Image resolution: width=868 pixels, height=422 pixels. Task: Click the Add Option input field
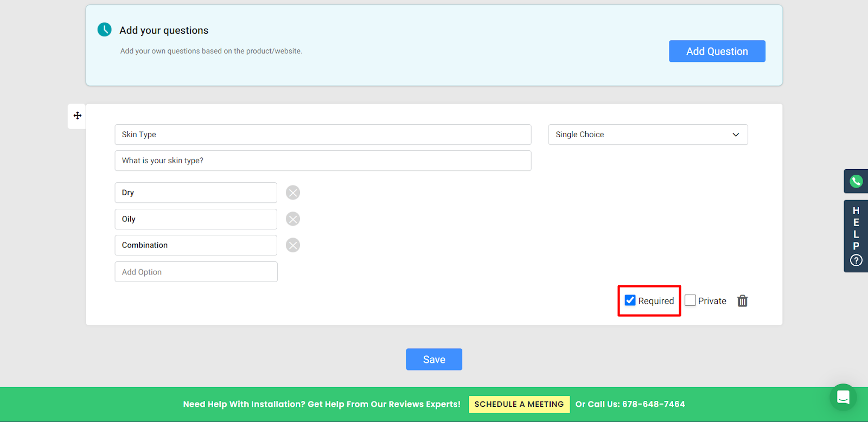(x=196, y=272)
